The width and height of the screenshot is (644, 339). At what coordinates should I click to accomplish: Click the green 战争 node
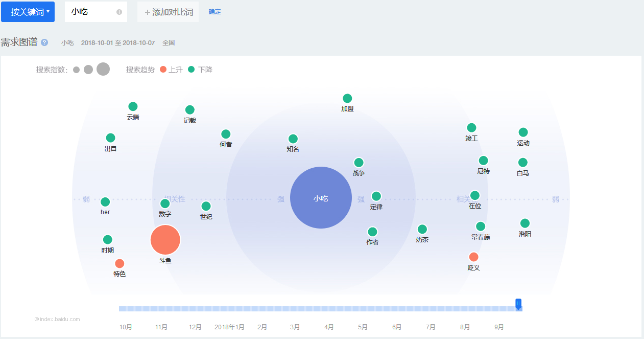tap(359, 163)
